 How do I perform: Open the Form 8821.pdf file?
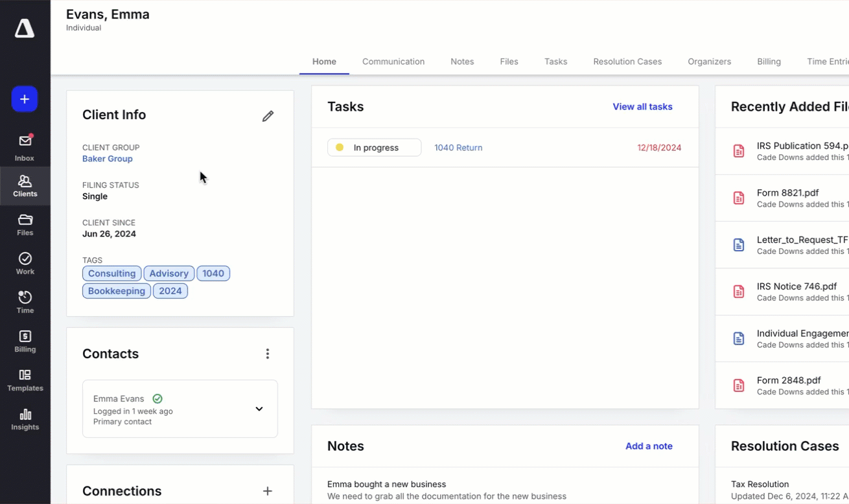[787, 193]
